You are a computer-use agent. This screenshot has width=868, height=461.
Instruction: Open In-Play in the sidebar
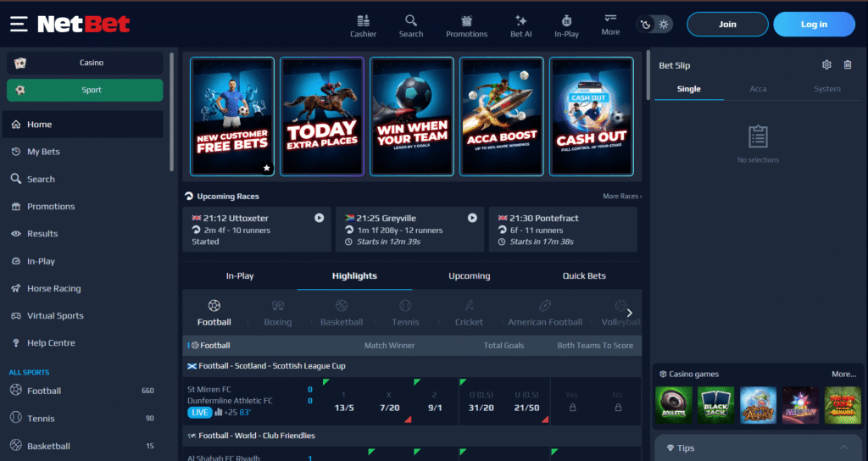tap(82, 261)
